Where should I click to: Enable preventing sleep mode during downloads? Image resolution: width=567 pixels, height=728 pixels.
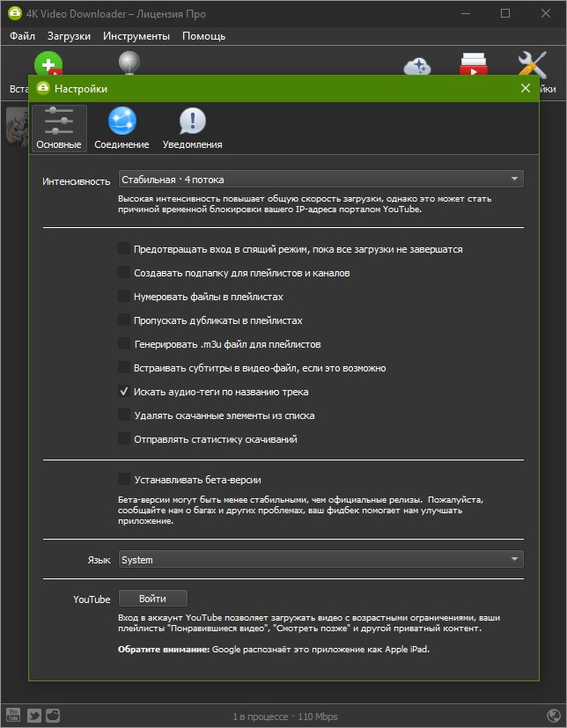pos(123,248)
